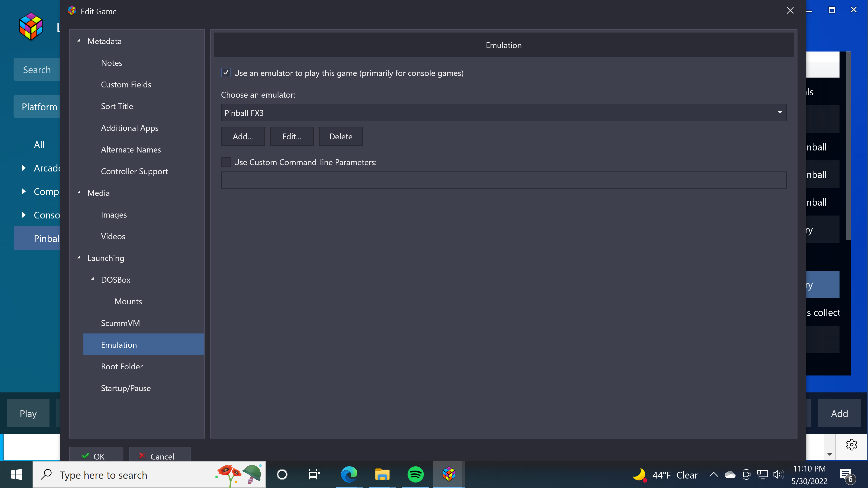The image size is (868, 488).
Task: Click the scrollbar in the LaunchBox list
Action: pyautogui.click(x=849, y=145)
